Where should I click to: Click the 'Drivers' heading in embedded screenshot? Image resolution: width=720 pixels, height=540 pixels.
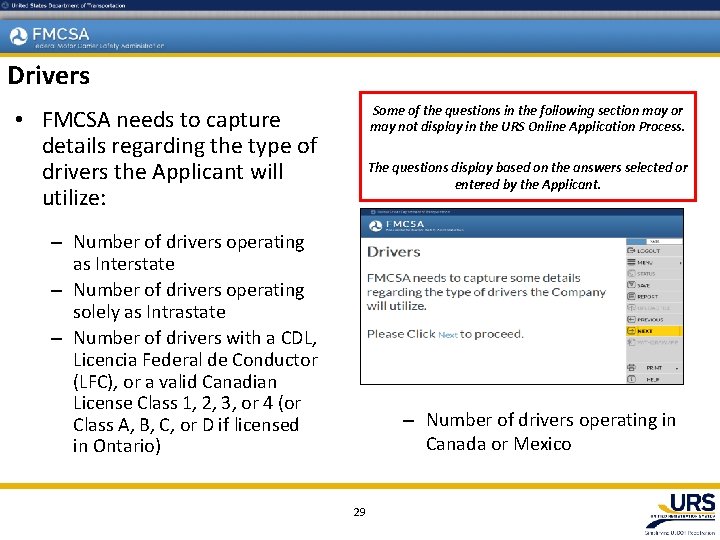[x=394, y=252]
